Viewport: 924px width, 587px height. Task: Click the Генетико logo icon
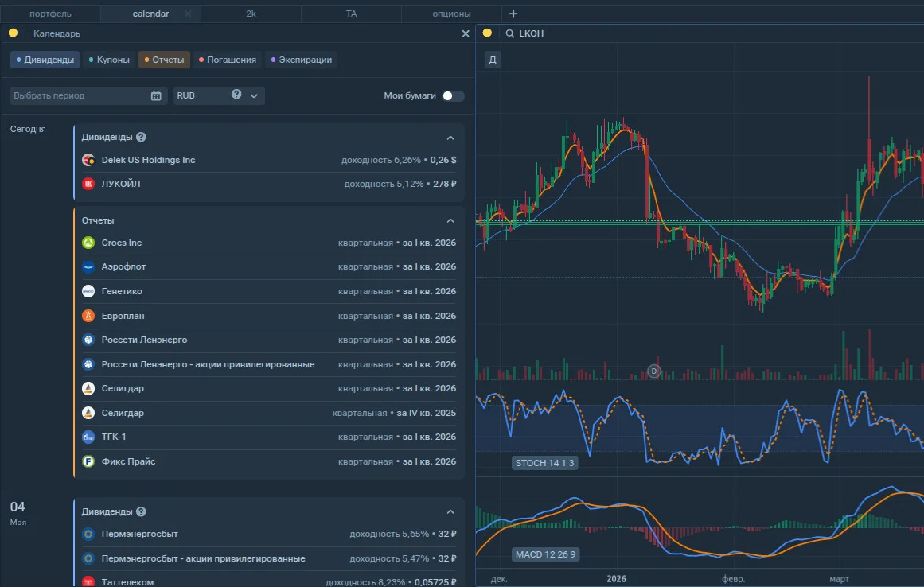pos(88,291)
